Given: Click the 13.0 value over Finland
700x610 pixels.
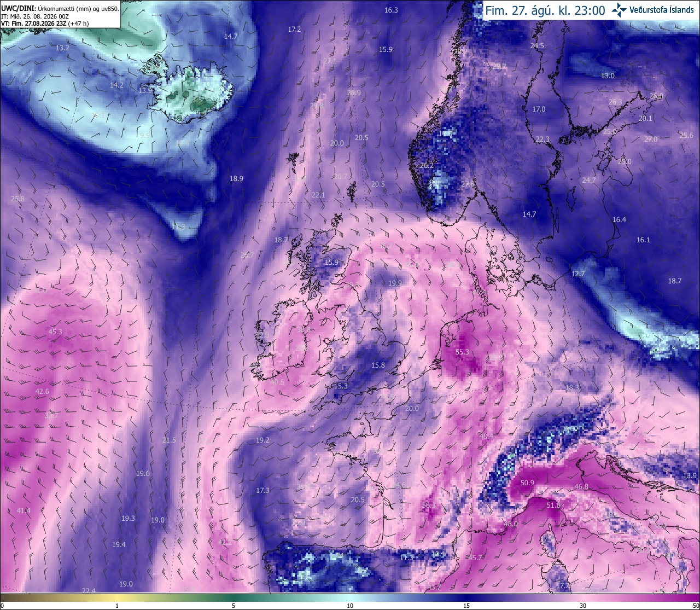Looking at the screenshot, I should point(608,76).
